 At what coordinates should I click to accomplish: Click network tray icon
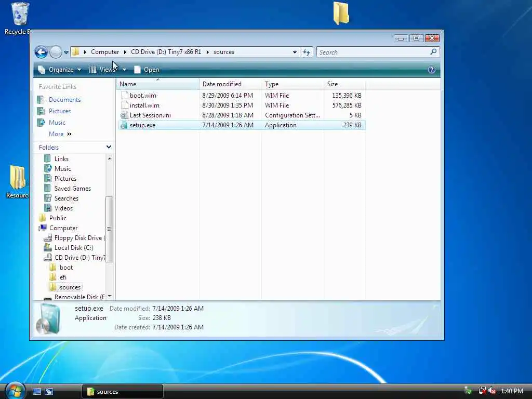tap(482, 391)
